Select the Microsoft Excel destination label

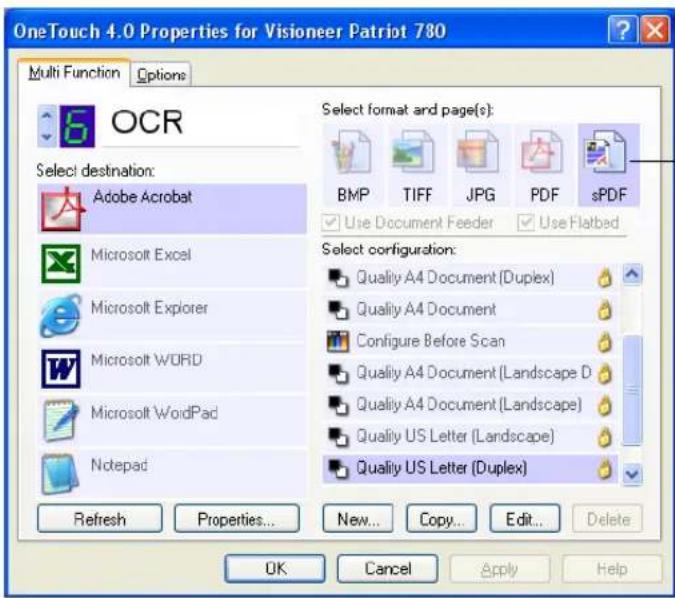tap(141, 255)
